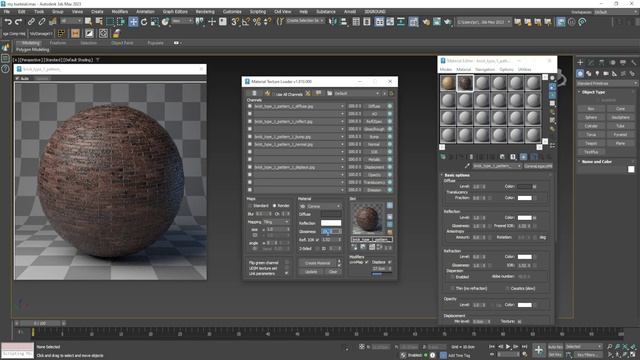Toggle checkbox for displace texture channel row

click(250, 167)
